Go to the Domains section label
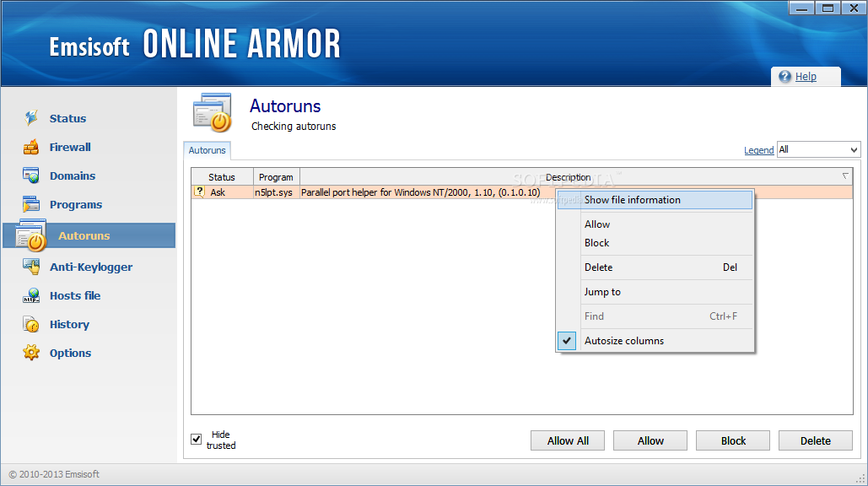 pyautogui.click(x=73, y=175)
